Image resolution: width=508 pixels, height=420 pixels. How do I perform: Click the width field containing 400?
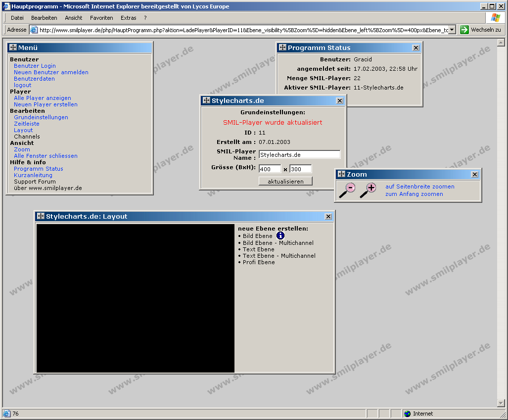click(270, 169)
